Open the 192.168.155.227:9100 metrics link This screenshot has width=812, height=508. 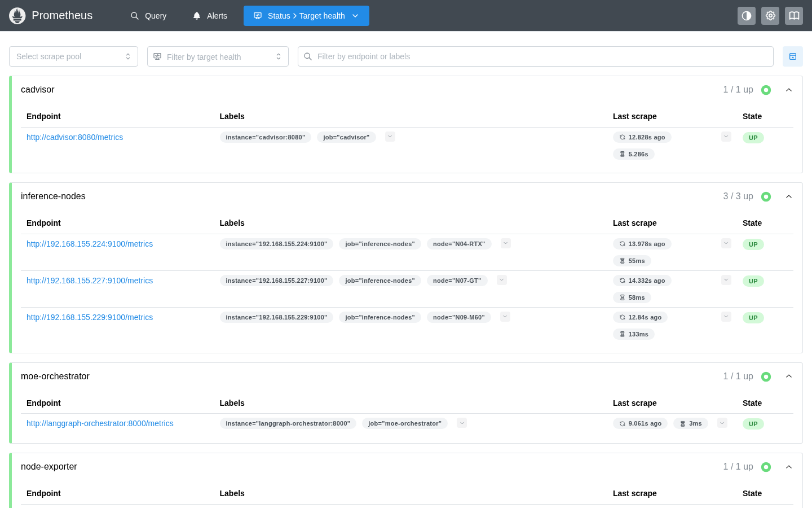(x=90, y=281)
